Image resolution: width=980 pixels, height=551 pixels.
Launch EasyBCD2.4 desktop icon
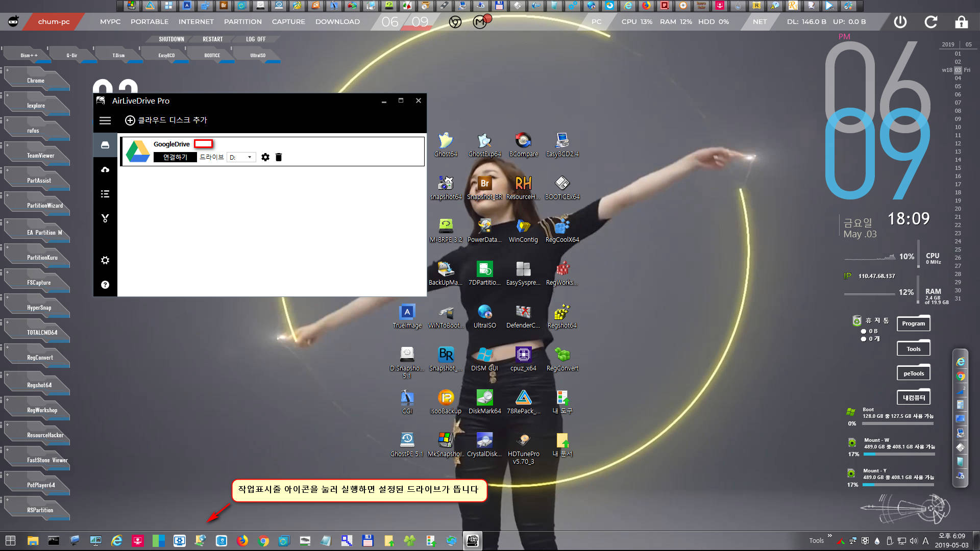(x=562, y=144)
